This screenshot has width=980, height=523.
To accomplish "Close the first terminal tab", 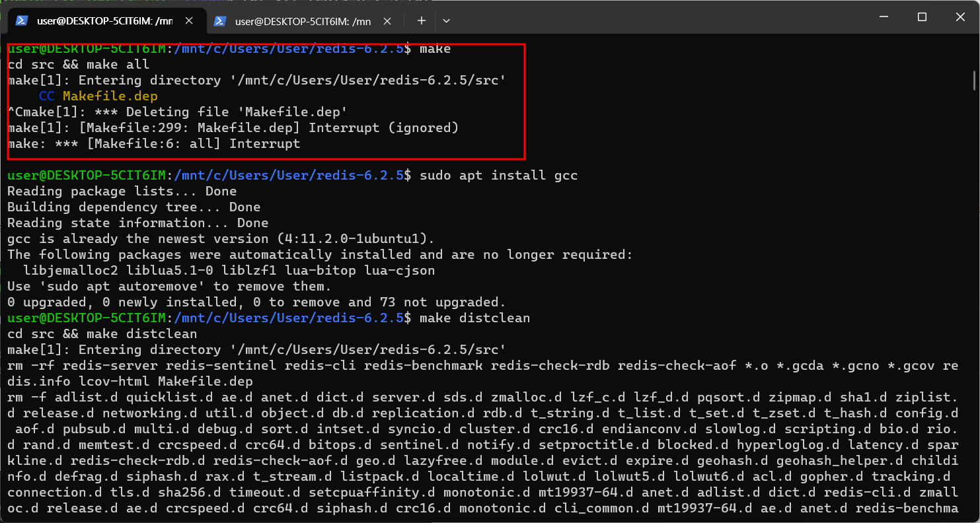I will tap(190, 20).
